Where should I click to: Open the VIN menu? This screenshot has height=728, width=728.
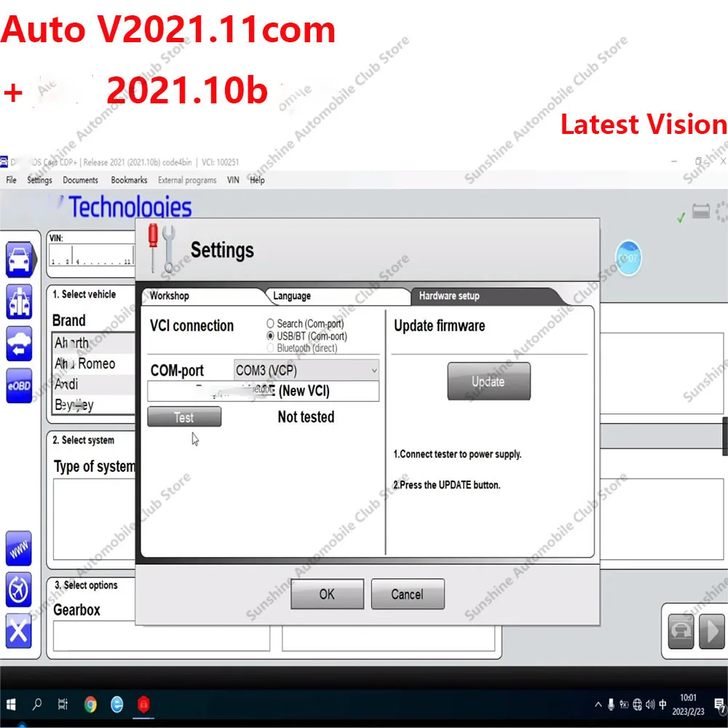(x=233, y=180)
